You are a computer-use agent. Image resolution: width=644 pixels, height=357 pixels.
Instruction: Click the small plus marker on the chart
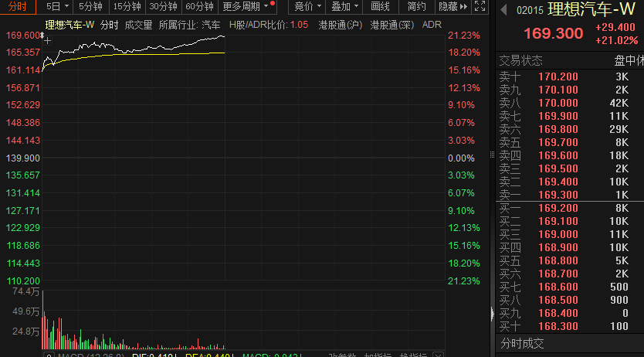click(48, 39)
